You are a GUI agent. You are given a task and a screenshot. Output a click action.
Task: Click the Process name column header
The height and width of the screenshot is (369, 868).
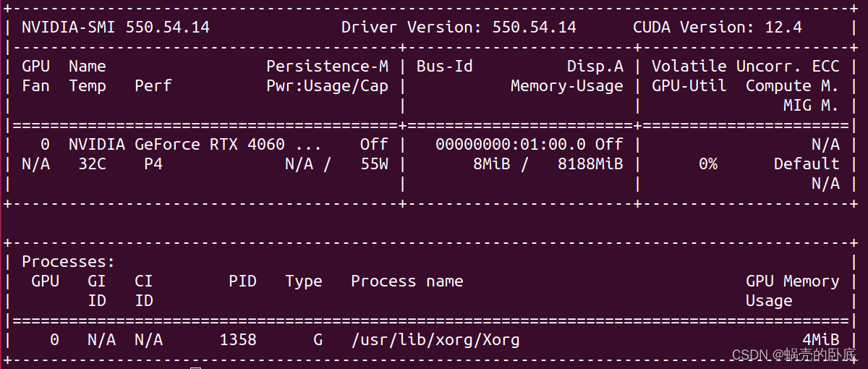click(x=407, y=281)
